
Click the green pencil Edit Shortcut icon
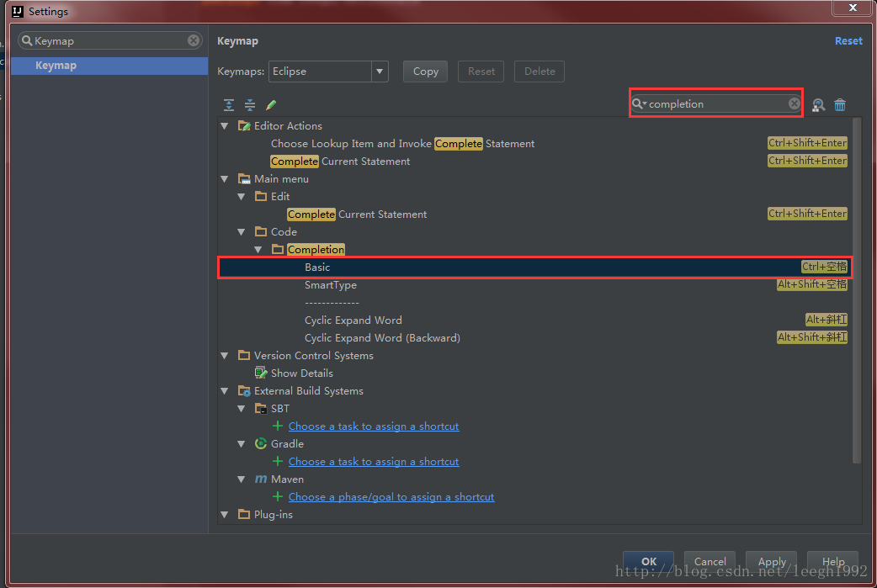[271, 105]
